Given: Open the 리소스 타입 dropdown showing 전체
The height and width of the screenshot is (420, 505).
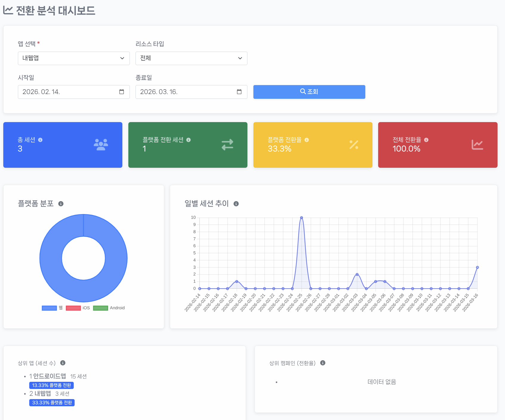Looking at the screenshot, I should click(x=191, y=58).
